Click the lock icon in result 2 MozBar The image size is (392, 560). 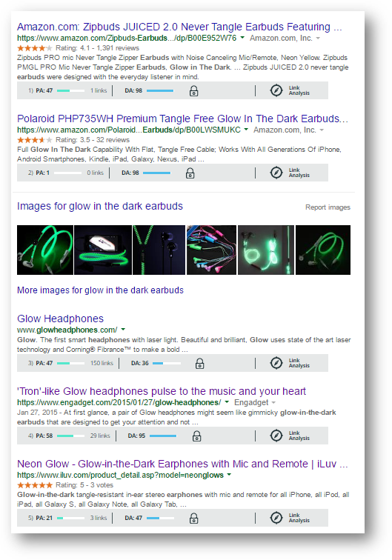tap(190, 173)
